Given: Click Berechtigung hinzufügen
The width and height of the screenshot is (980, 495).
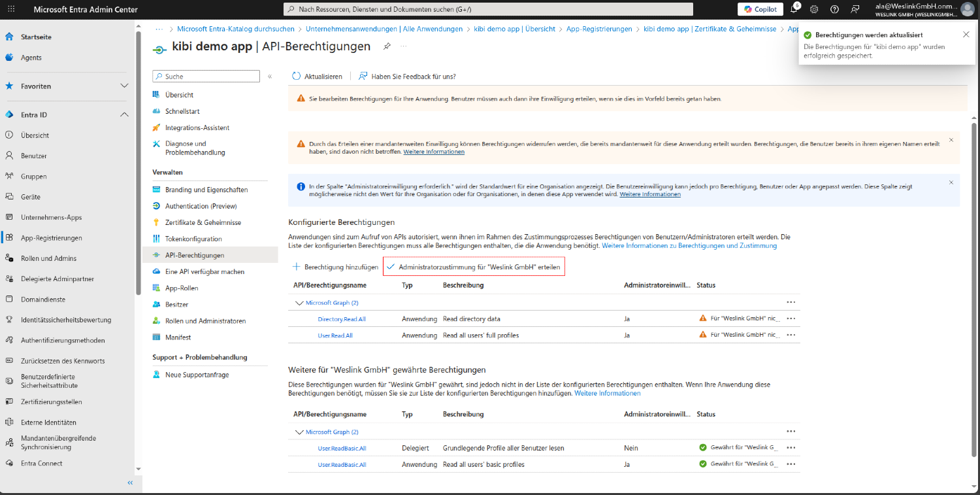Looking at the screenshot, I should coord(335,267).
